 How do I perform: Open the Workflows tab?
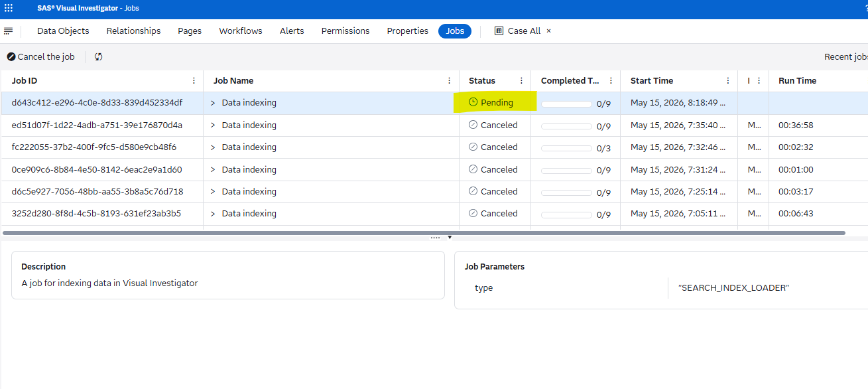coord(241,31)
